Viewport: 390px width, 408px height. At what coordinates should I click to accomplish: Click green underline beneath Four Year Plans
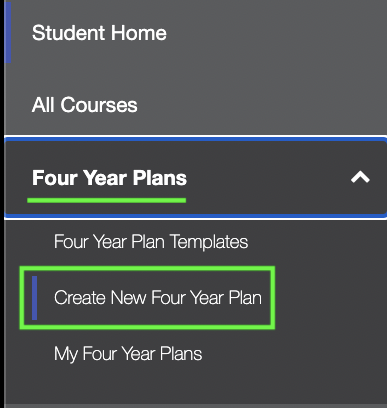[107, 200]
